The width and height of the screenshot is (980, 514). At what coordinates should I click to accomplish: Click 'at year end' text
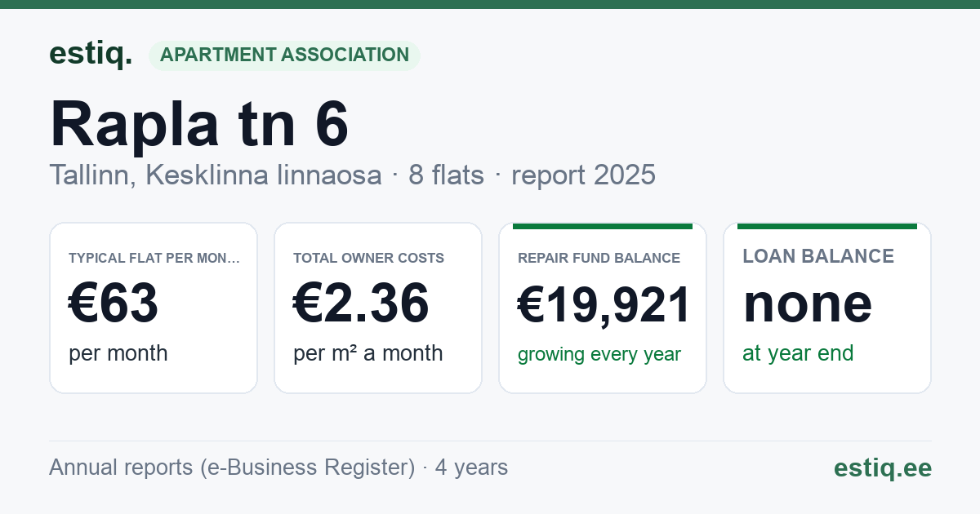(798, 353)
